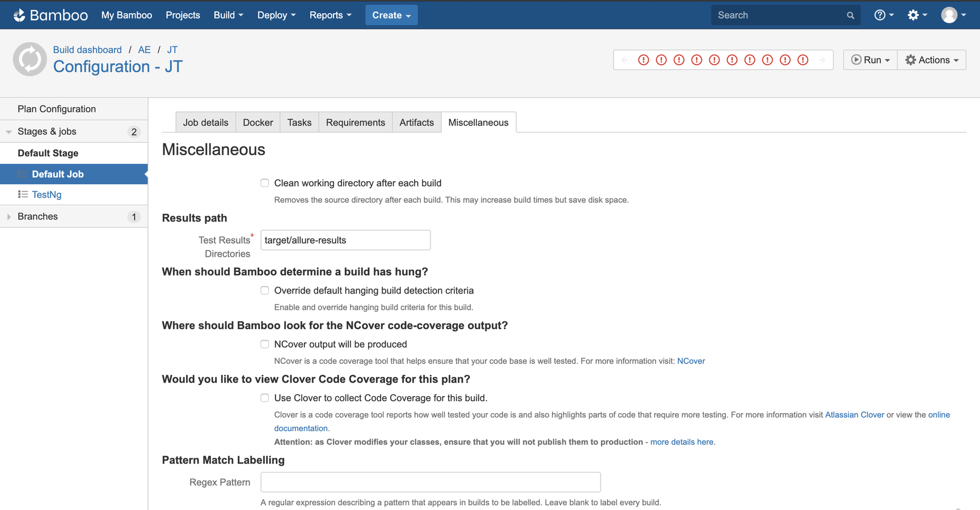Image resolution: width=980 pixels, height=510 pixels.
Task: Open the tenth failed build indicator
Action: pos(803,60)
